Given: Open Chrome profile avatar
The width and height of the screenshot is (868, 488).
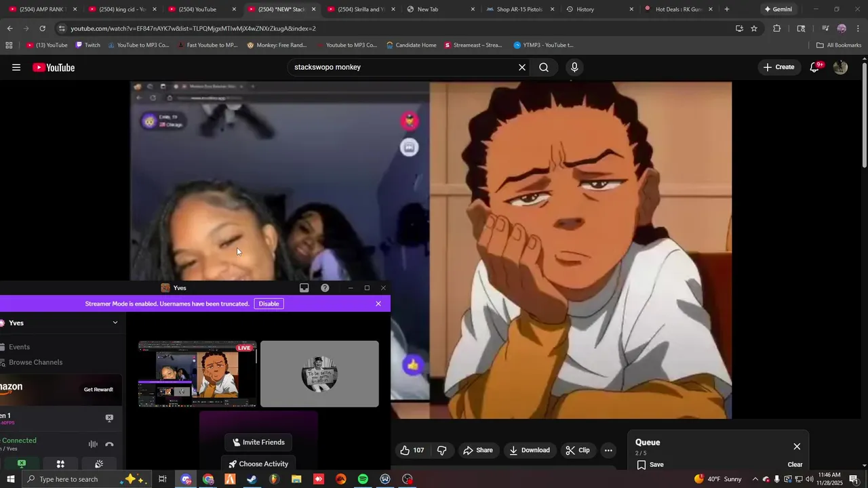Looking at the screenshot, I should (x=842, y=28).
